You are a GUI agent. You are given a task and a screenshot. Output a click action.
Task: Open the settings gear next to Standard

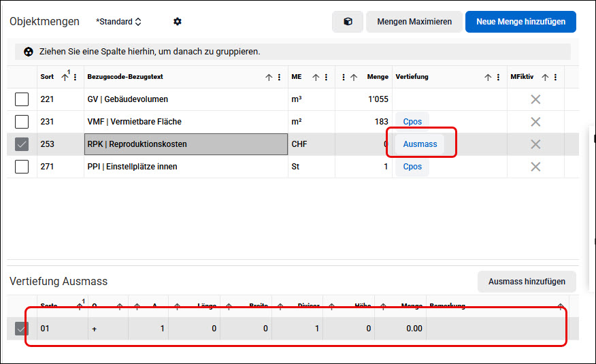coord(177,22)
